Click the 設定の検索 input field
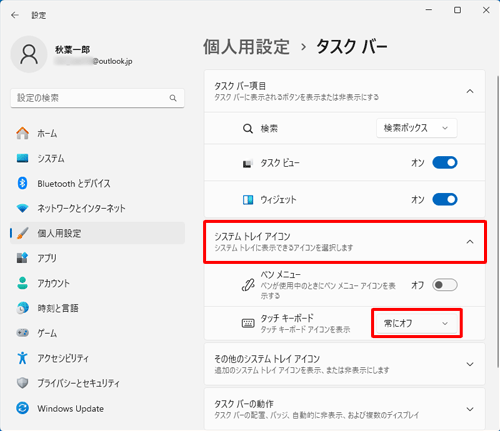This screenshot has height=431, width=500. (x=97, y=98)
